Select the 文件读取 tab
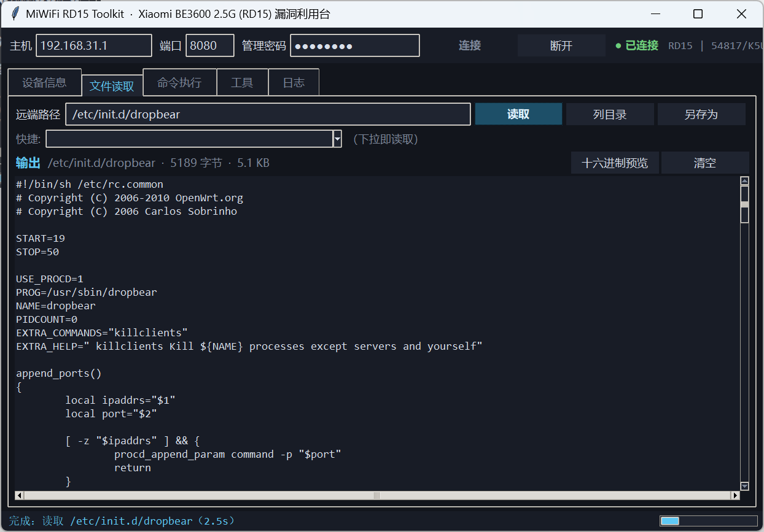 point(112,86)
